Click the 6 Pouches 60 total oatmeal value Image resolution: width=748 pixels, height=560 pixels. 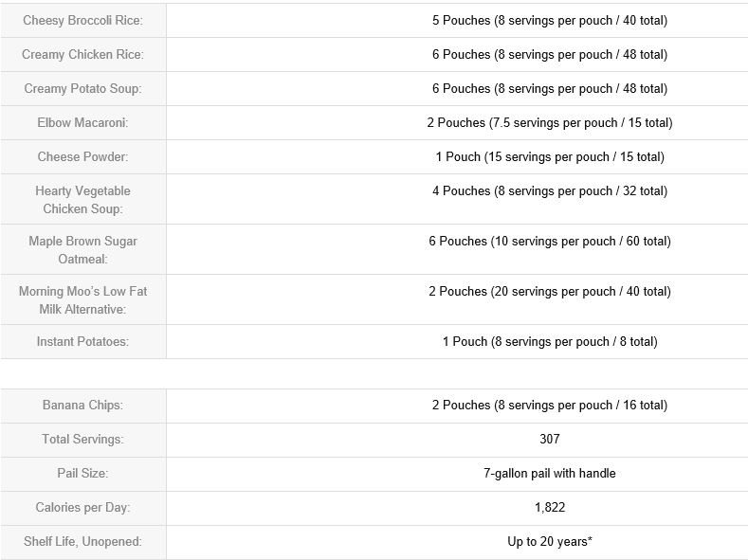(x=550, y=242)
